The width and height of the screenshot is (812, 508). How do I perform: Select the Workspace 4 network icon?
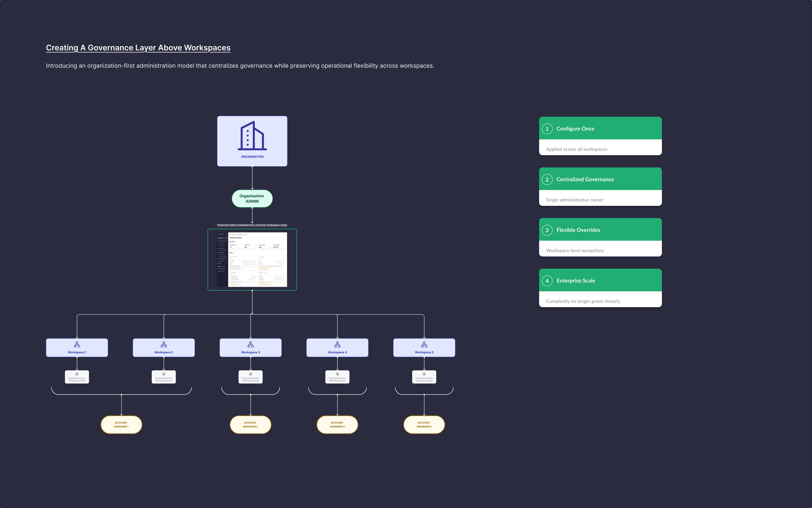click(x=337, y=345)
